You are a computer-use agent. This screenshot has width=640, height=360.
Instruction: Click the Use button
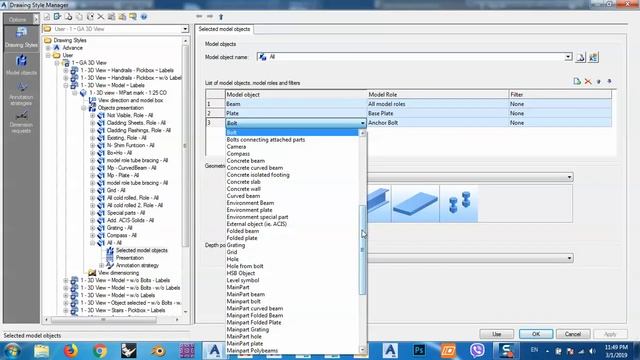click(496, 334)
